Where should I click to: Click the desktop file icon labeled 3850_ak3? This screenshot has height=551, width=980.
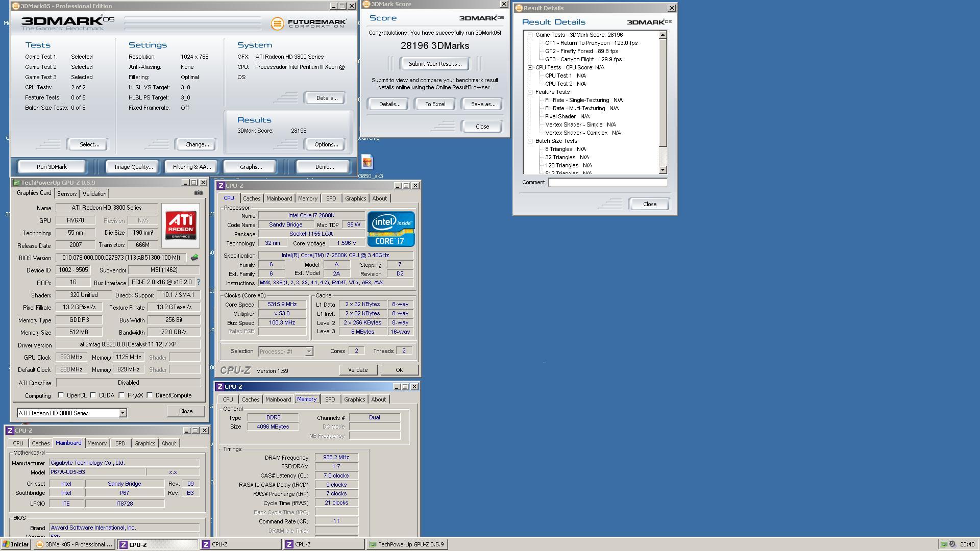367,162
